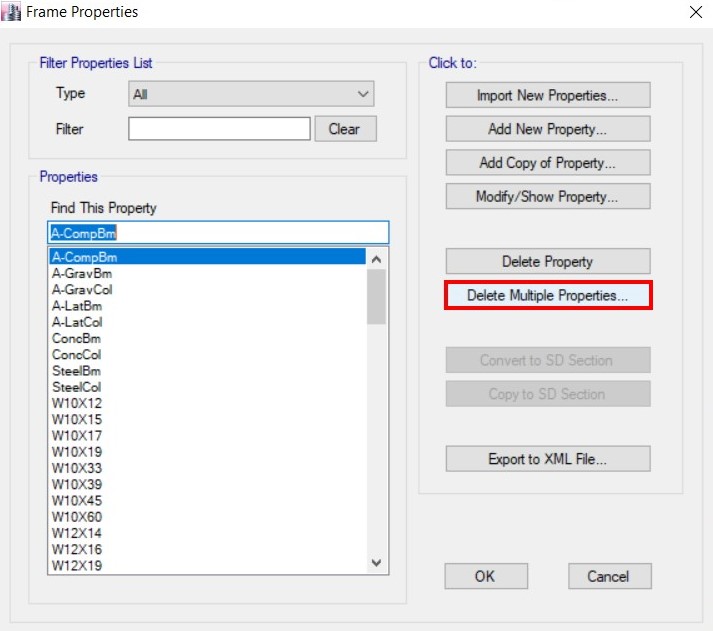Clear the filter with the Clear button

[345, 129]
